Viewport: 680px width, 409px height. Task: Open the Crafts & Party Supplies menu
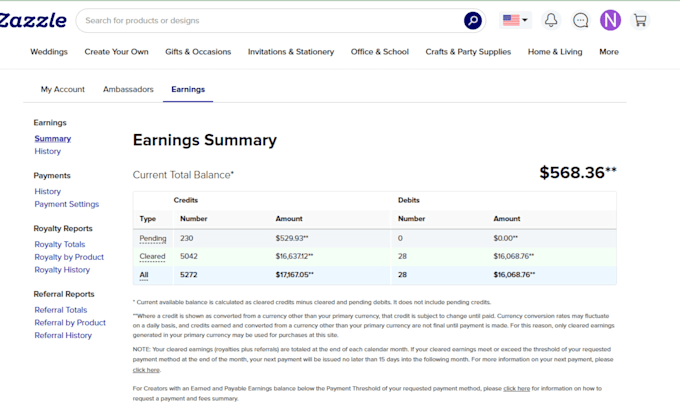[x=468, y=52]
